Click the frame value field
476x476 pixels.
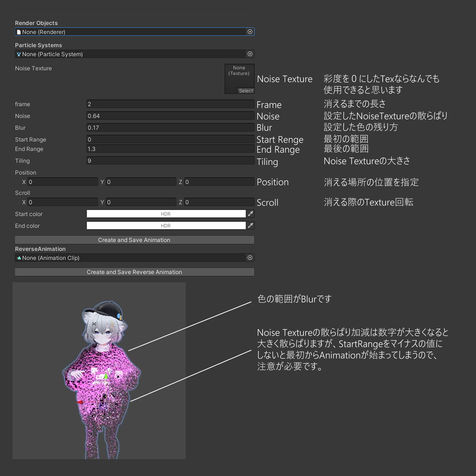tap(170, 104)
